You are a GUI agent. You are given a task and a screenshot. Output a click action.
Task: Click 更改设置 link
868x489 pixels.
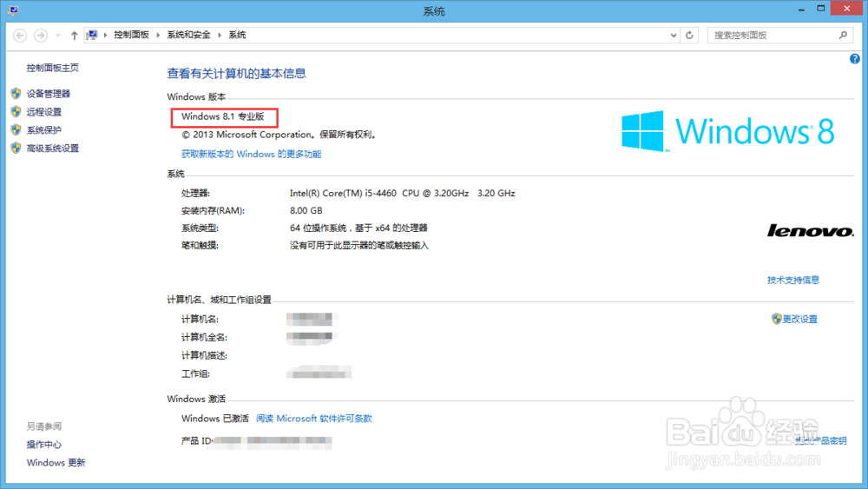(x=800, y=319)
